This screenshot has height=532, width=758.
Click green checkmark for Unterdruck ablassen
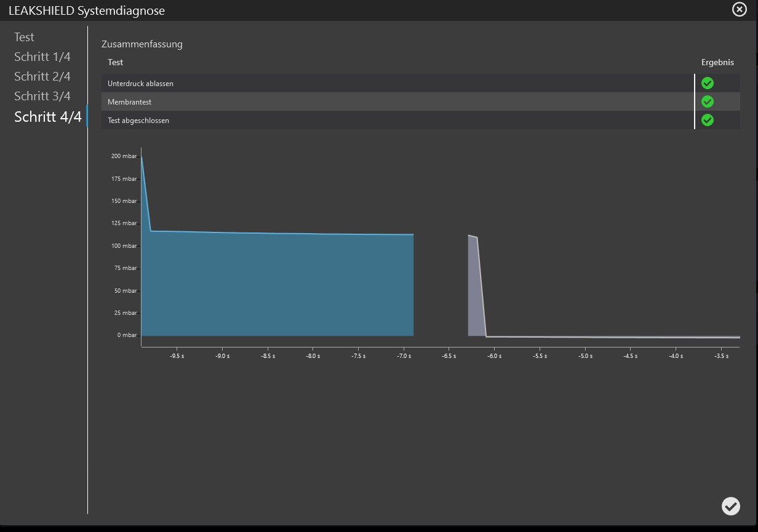708,83
